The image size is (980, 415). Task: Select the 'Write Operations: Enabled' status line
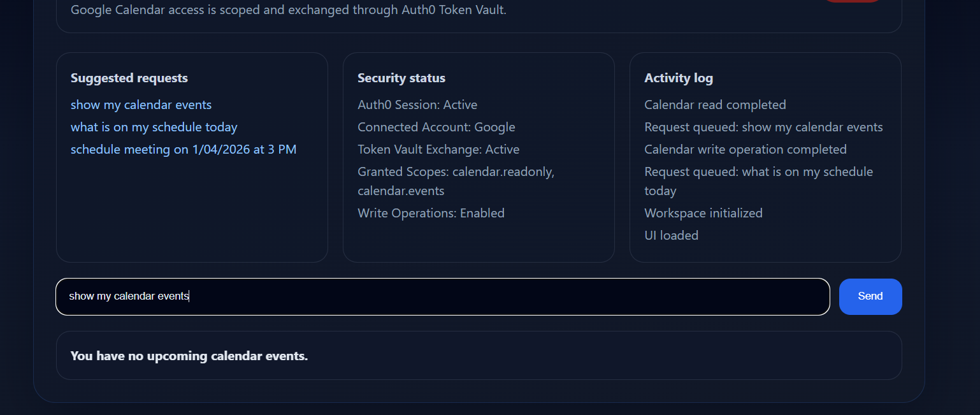pyautogui.click(x=431, y=213)
